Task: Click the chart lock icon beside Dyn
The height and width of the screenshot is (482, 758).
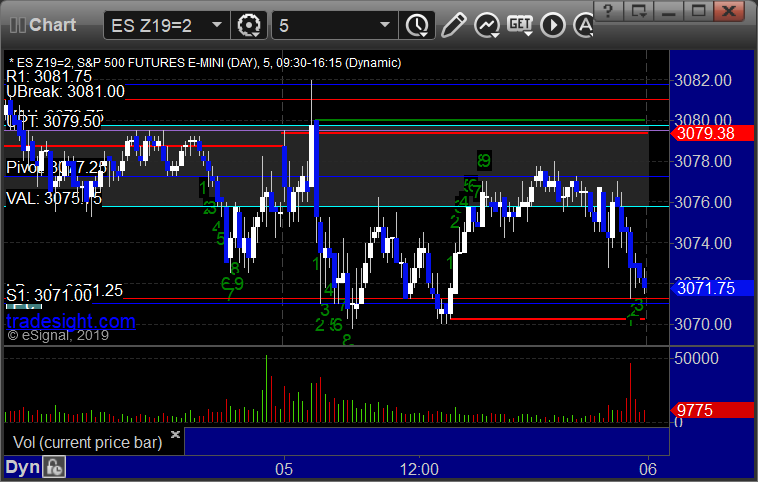Action: click(x=54, y=467)
